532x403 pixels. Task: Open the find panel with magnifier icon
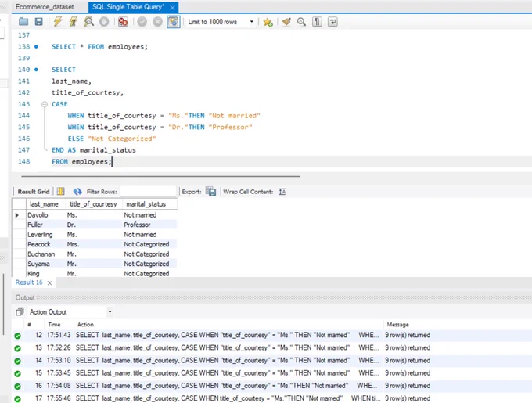pyautogui.click(x=301, y=22)
